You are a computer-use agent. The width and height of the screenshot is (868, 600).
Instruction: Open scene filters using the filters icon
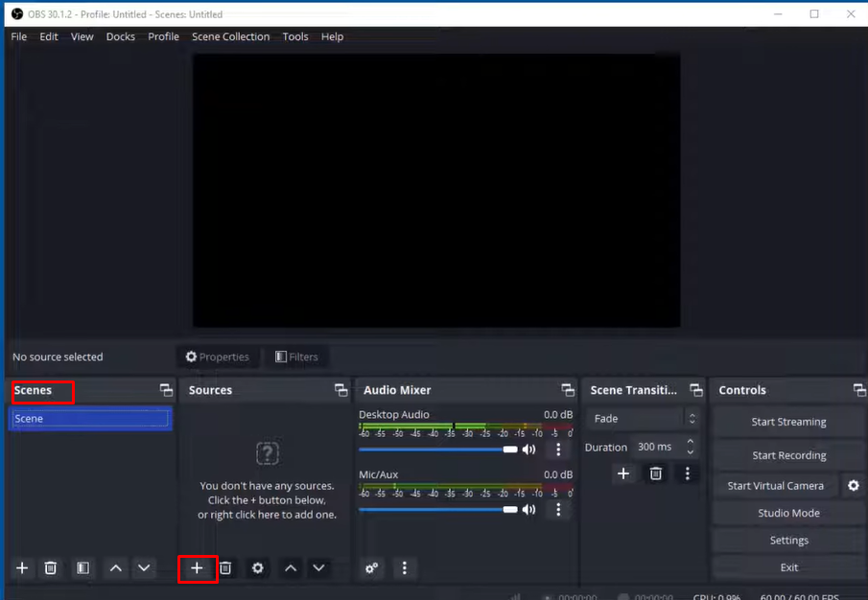[82, 567]
